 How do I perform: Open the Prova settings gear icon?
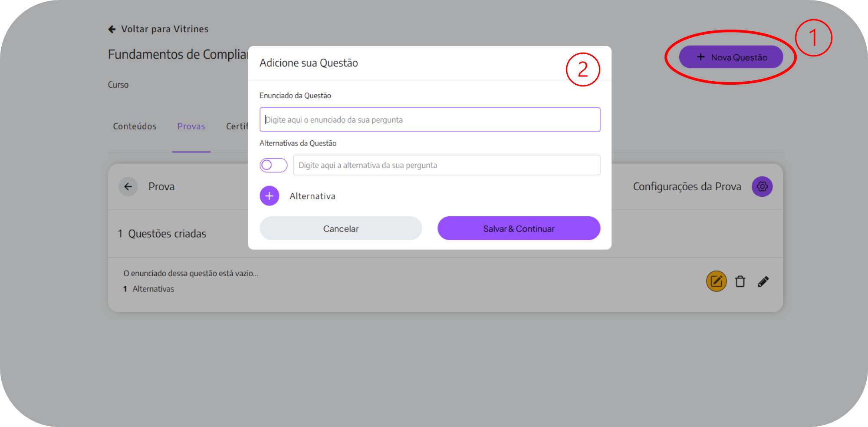[762, 187]
